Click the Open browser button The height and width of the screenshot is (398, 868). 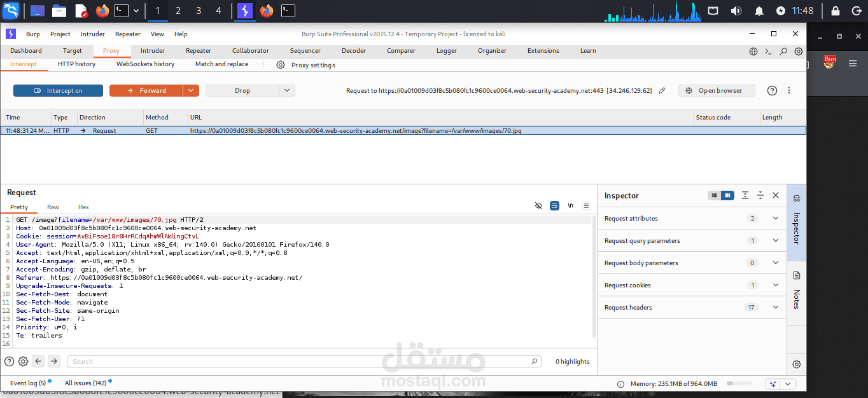(x=717, y=91)
